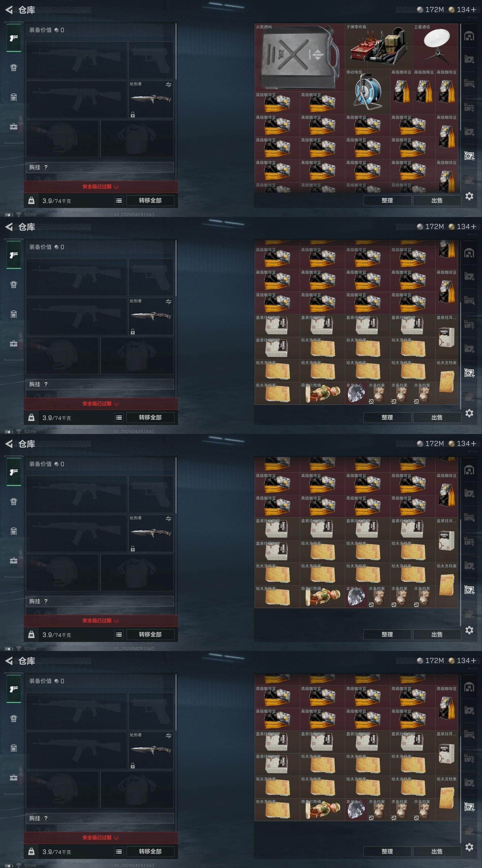The image size is (482, 868).
Task: Go back using the topmost 仓库 arrow
Action: (9, 10)
